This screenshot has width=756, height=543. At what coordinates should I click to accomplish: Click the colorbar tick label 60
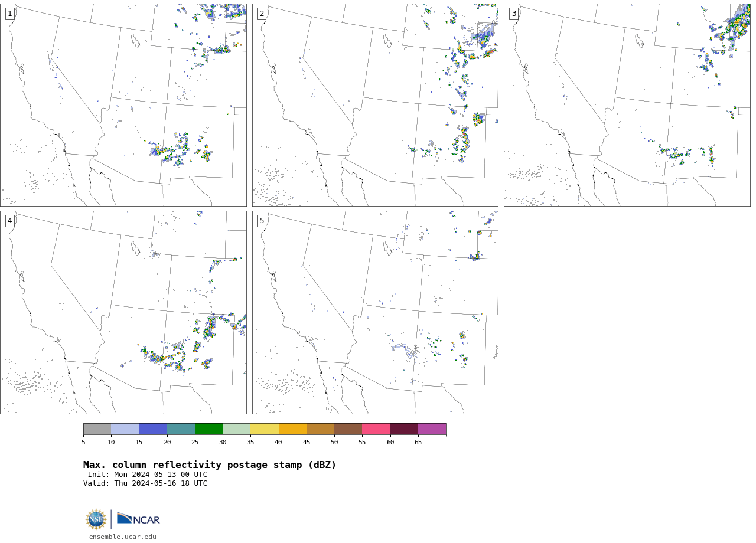(x=390, y=443)
